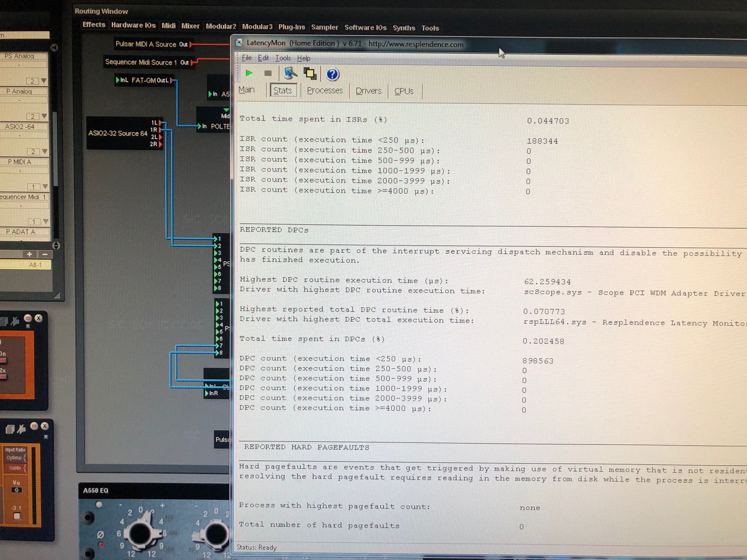Click the presets list icon on upper device panel
This screenshot has height=560, width=747.
coord(4,321)
